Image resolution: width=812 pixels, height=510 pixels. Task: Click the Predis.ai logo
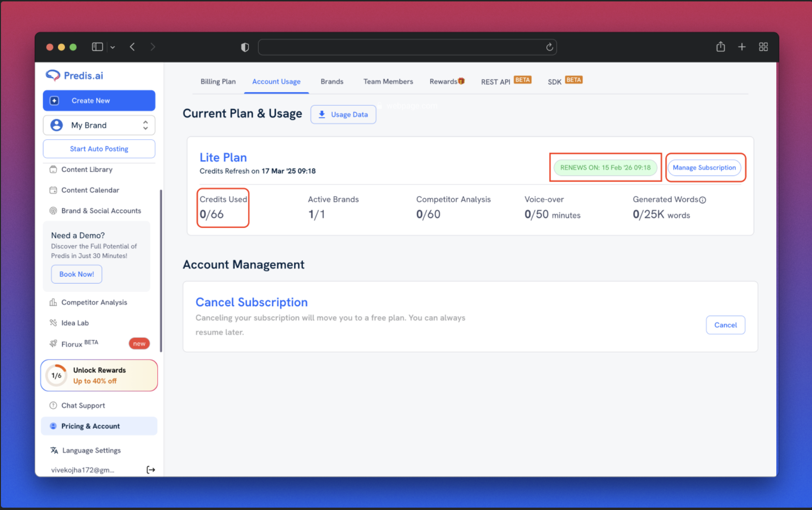tap(74, 75)
